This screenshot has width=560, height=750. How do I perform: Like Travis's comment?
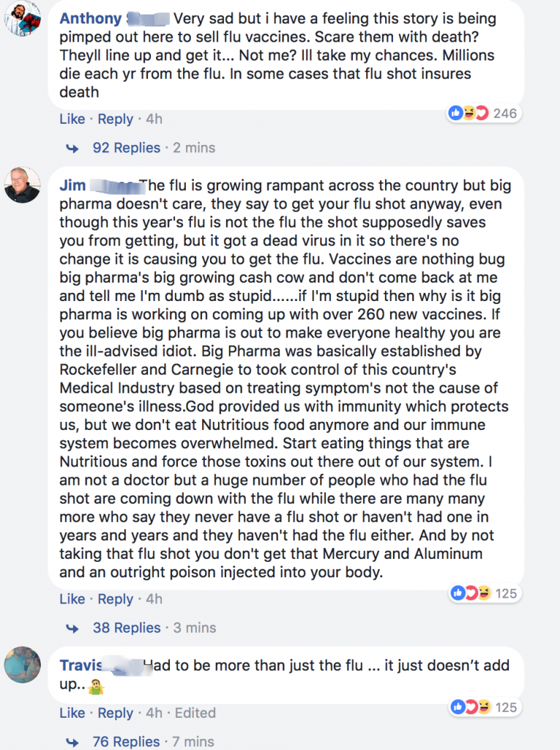72,713
